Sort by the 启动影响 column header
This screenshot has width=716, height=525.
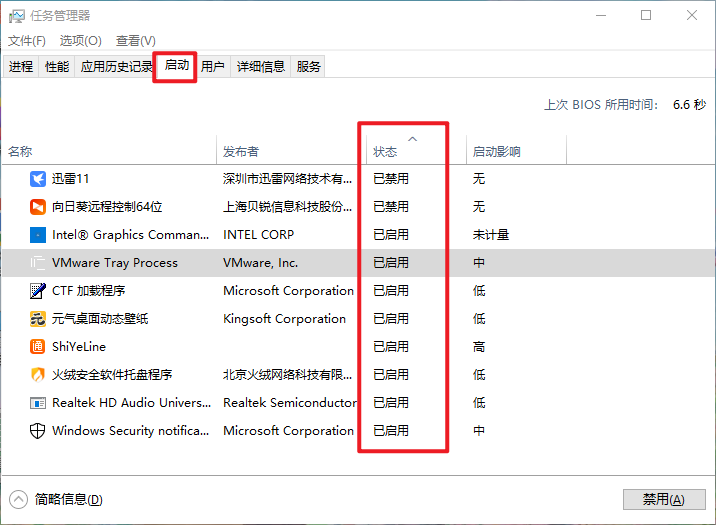pos(516,150)
